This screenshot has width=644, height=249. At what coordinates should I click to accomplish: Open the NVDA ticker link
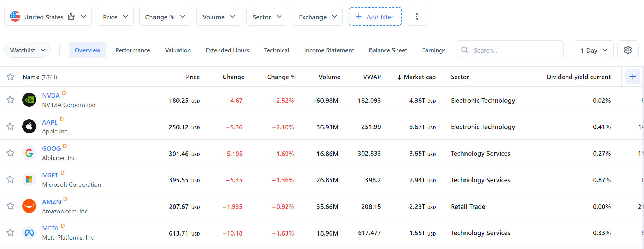tap(51, 96)
